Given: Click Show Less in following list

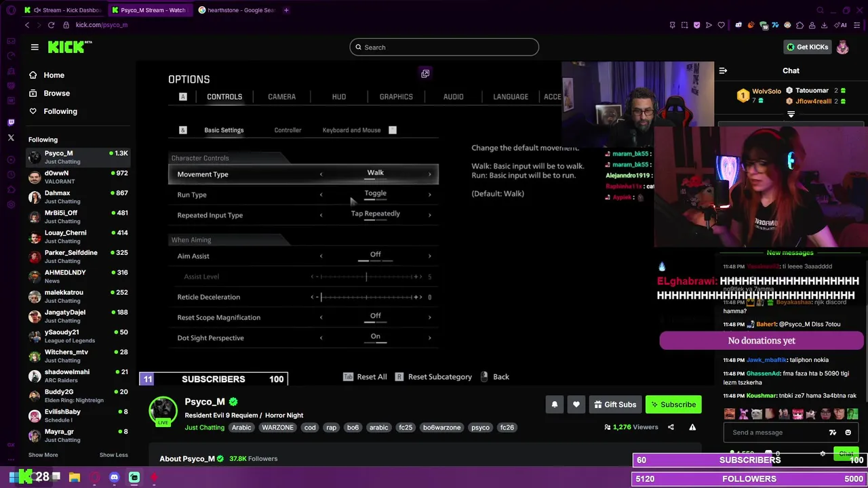Looking at the screenshot, I should coord(113,455).
